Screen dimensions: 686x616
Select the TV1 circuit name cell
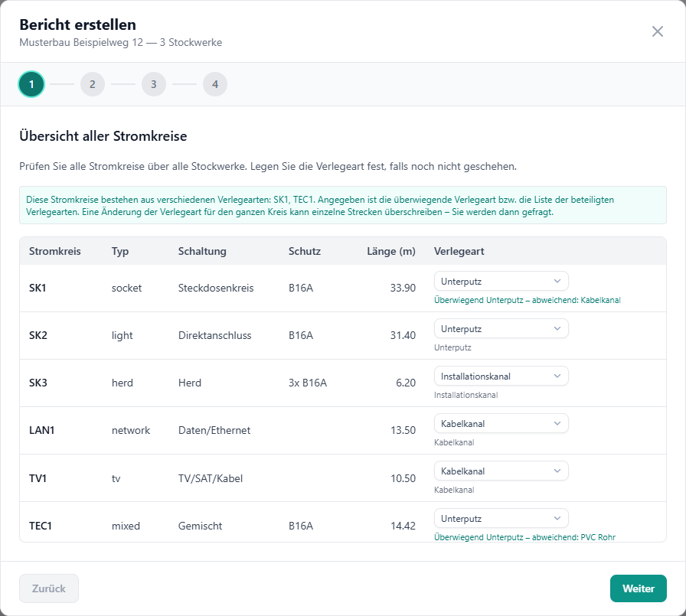[x=38, y=478]
